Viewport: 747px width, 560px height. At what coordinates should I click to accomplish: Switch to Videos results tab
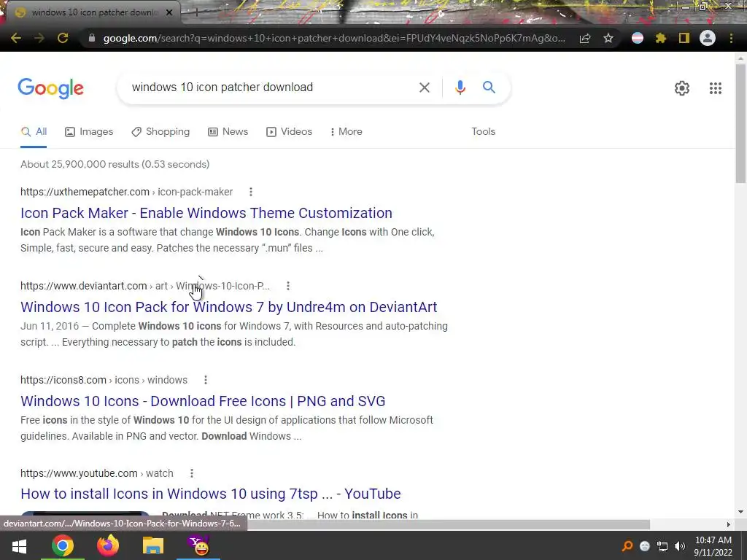coord(289,132)
